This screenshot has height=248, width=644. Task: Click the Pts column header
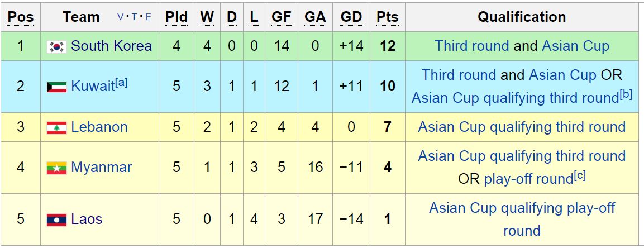point(388,17)
